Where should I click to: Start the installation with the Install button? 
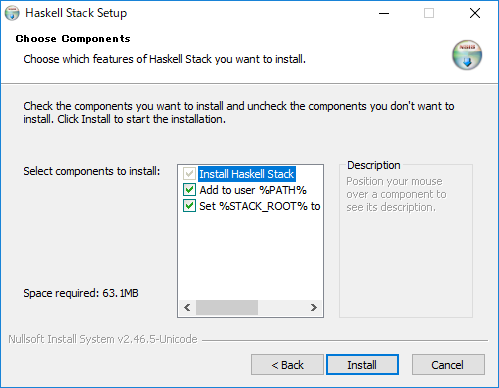point(362,365)
